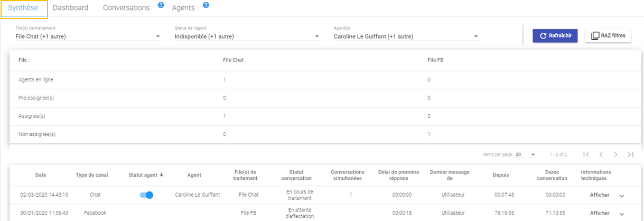The height and width of the screenshot is (221, 644).
Task: Switch to the Conversations tab
Action: [126, 8]
